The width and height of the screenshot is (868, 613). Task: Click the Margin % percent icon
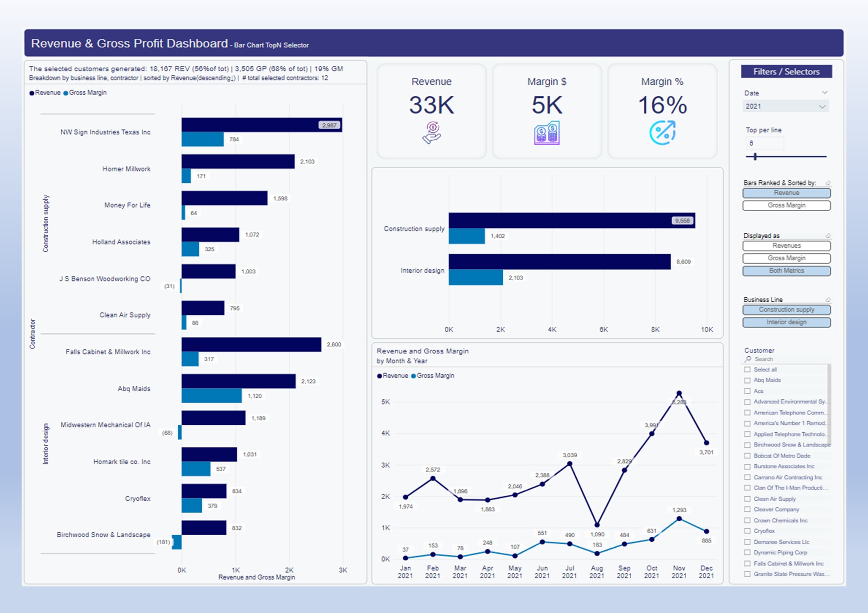662,133
